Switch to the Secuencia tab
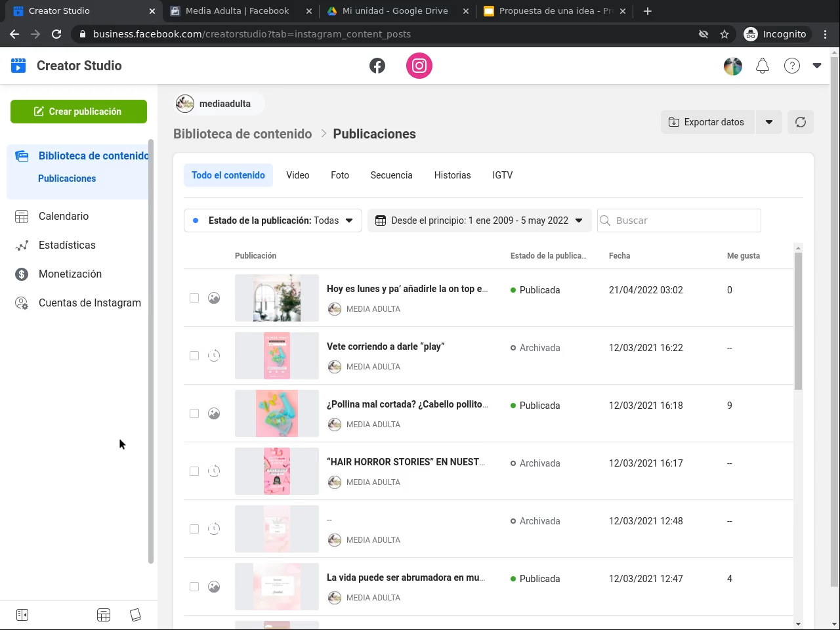The height and width of the screenshot is (630, 840). point(392,175)
